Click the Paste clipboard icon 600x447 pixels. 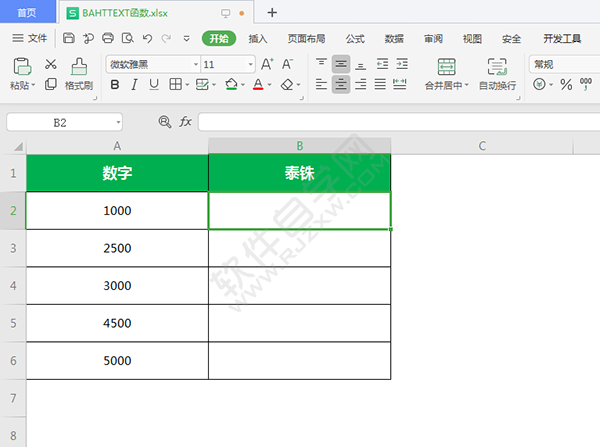point(22,66)
